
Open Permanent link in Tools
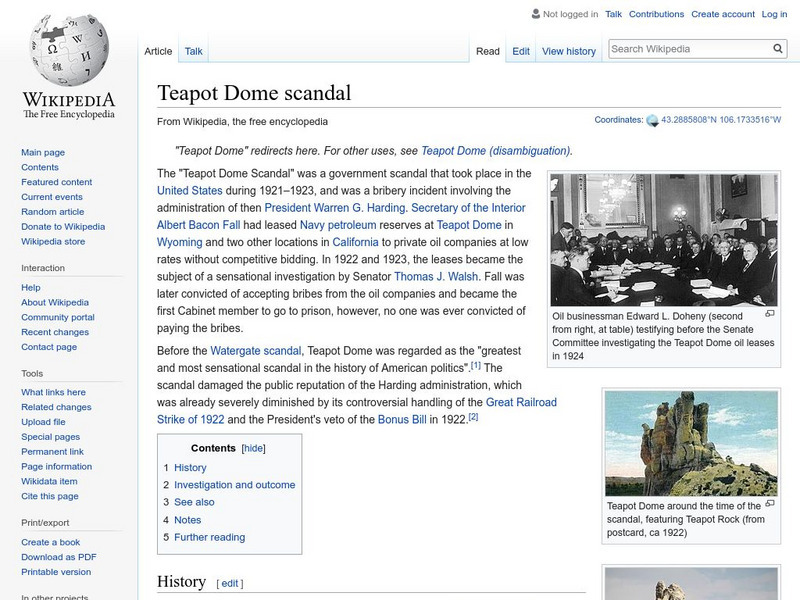(53, 452)
